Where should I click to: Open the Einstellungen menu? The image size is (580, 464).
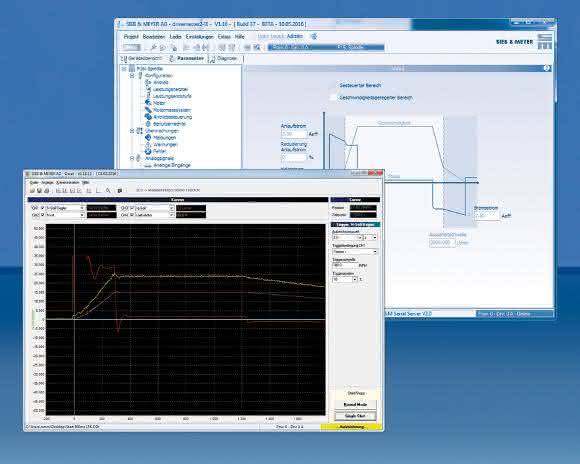click(x=200, y=37)
